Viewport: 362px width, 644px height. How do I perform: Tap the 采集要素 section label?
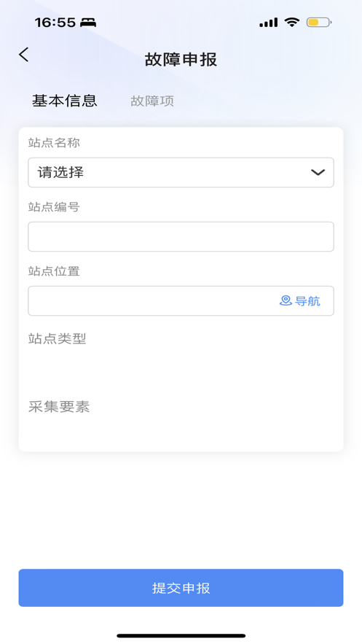(59, 407)
